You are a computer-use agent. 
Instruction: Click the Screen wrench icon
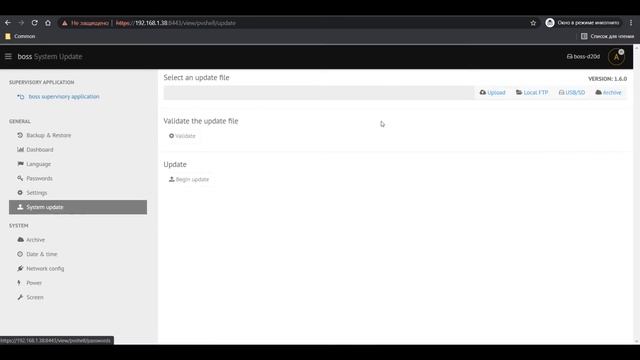pyautogui.click(x=20, y=297)
